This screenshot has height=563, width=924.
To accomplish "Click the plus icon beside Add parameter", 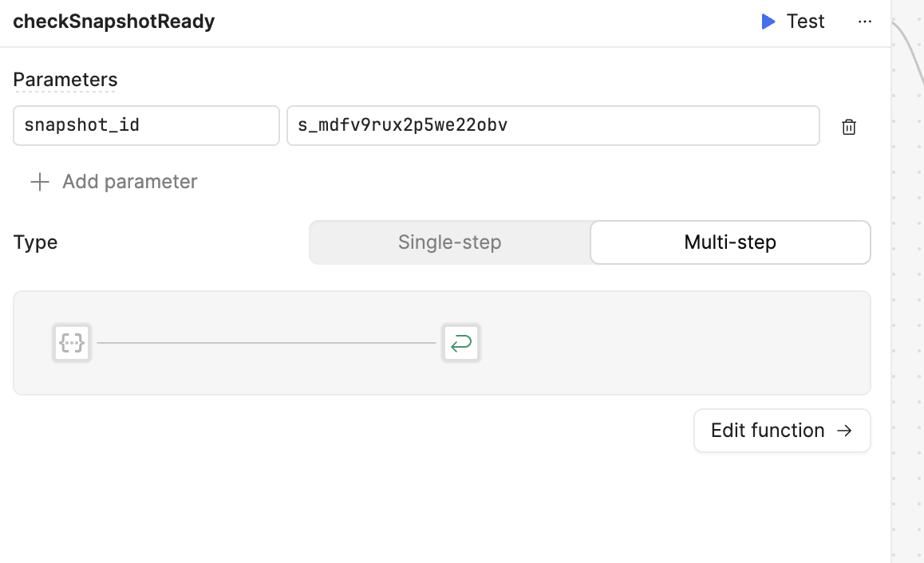I will [x=39, y=181].
